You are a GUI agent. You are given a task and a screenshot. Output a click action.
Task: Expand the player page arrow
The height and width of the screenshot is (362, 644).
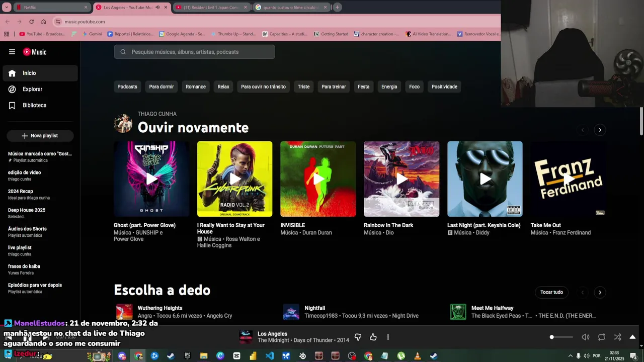632,337
